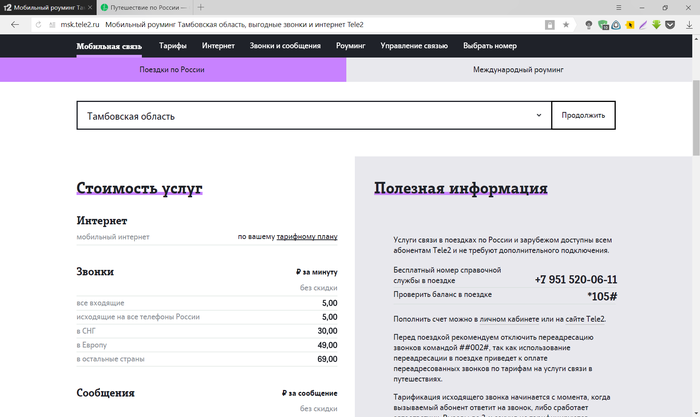Open the Тарифы menu item
The height and width of the screenshot is (417, 700).
click(x=172, y=46)
